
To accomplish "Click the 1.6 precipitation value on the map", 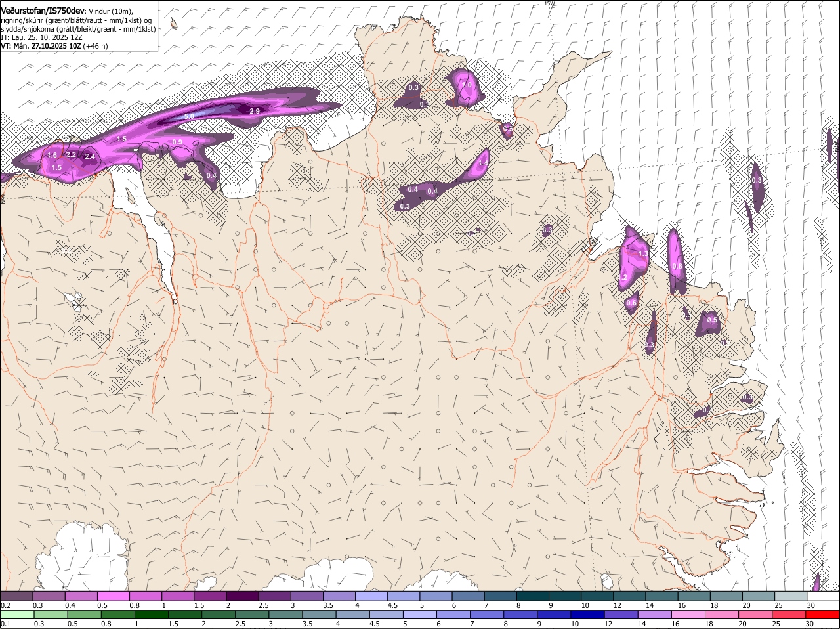I will pos(52,155).
